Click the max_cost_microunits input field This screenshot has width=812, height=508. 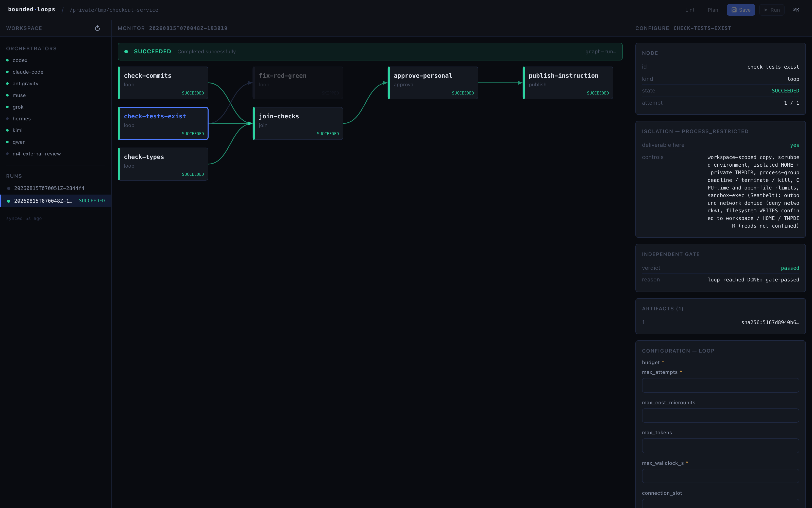coord(720,416)
